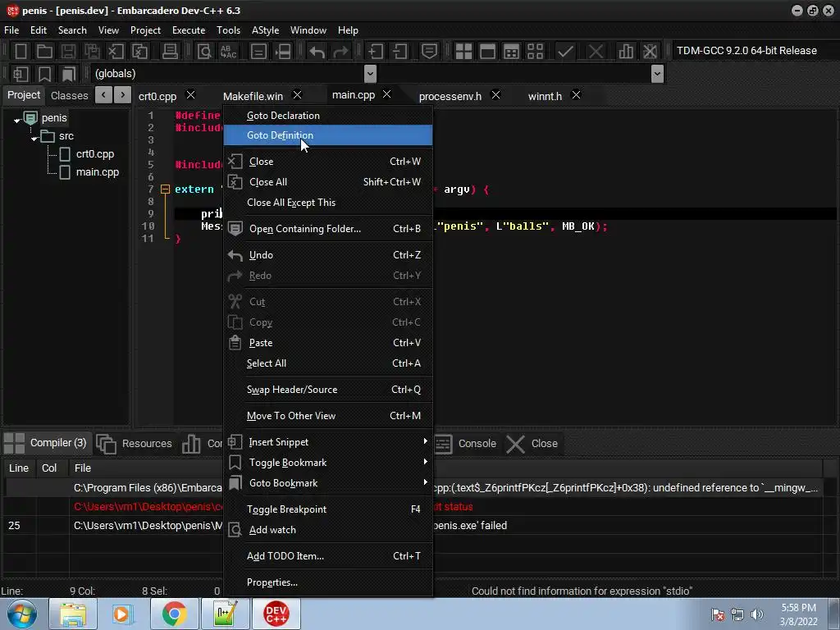Click the Toggle bookmark toolbar icon
Viewport: 840px width, 630px height.
tap(44, 74)
